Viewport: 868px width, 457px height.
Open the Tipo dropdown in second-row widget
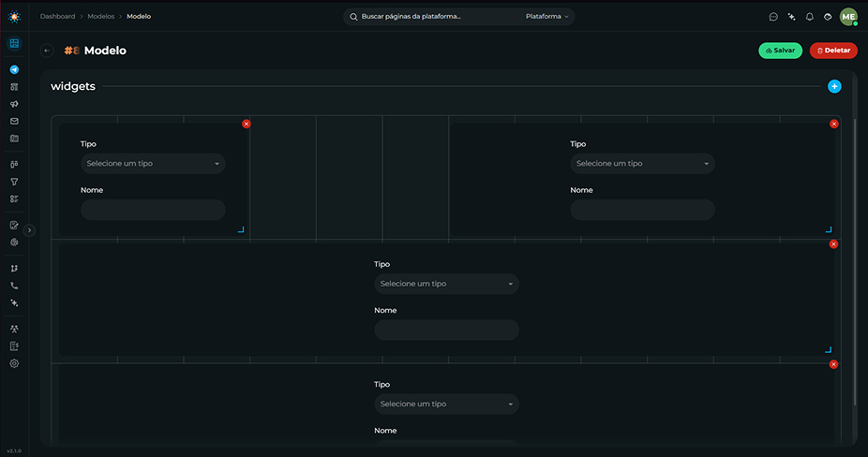tap(447, 284)
